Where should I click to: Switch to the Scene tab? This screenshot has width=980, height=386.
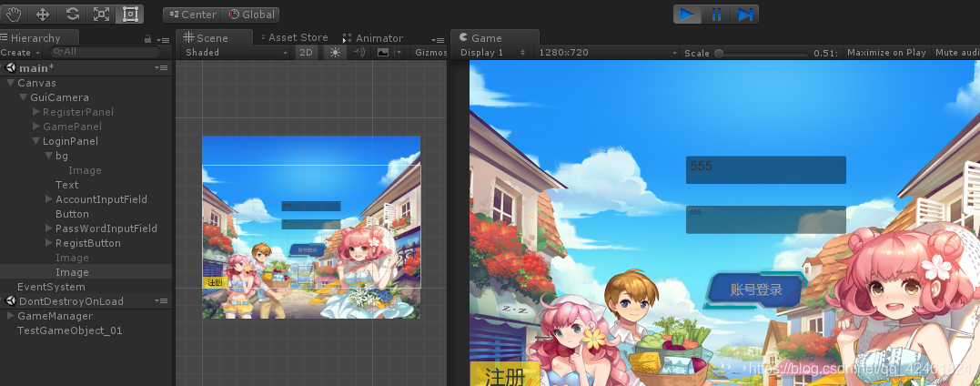(213, 37)
